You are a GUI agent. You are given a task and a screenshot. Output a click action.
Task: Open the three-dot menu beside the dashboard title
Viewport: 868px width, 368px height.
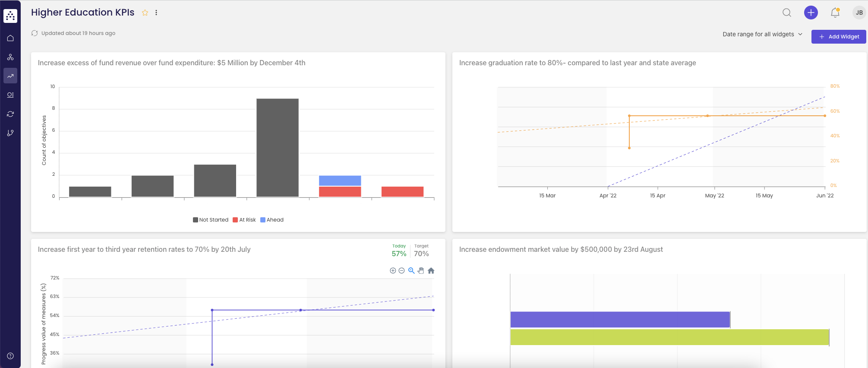[156, 13]
